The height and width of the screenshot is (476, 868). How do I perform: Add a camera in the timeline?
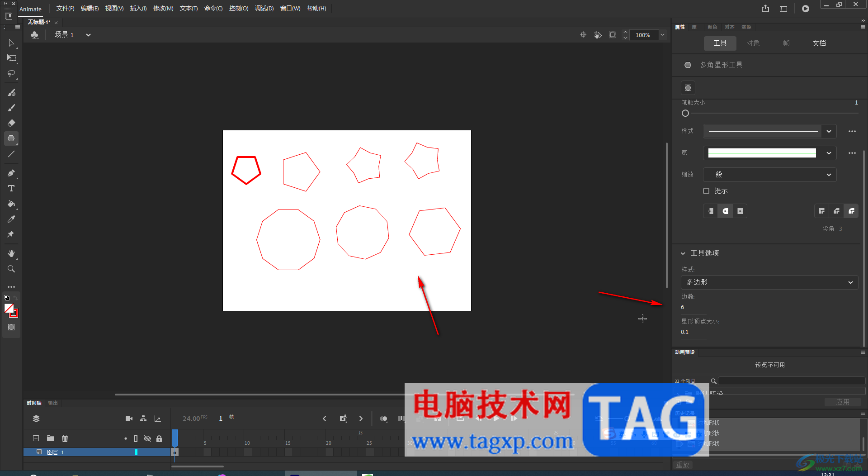[129, 419]
